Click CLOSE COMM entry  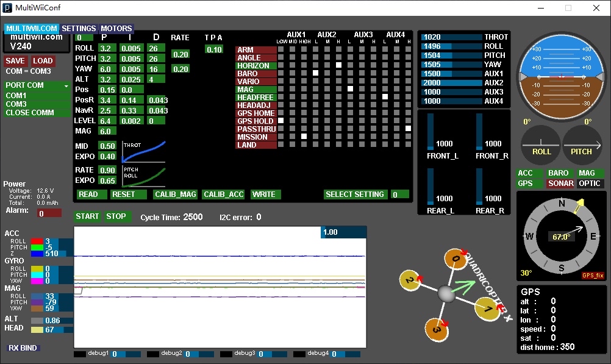click(x=37, y=113)
